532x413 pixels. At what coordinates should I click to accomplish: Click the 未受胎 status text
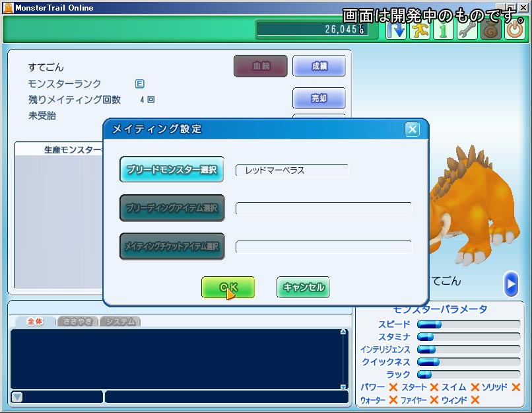tap(42, 116)
